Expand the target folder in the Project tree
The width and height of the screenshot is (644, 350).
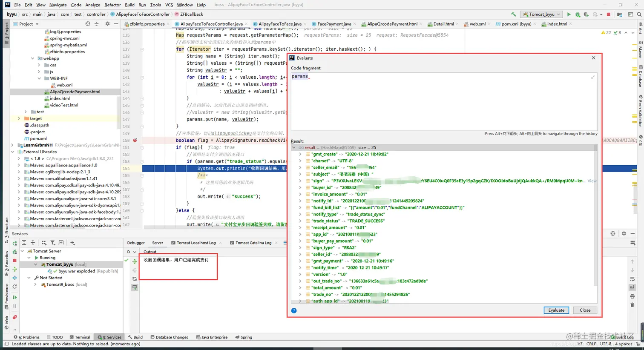click(x=19, y=118)
